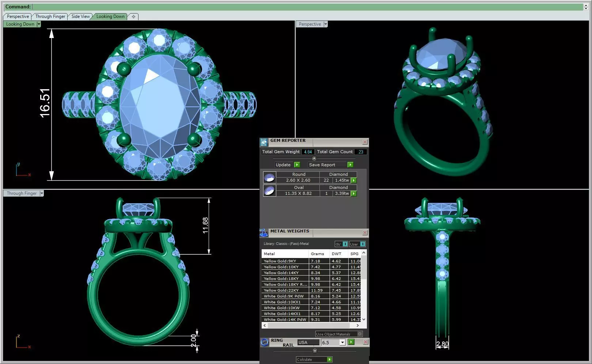Image resolution: width=592 pixels, height=364 pixels.
Task: Select the Yellow Gold:10KY row
Action: [x=311, y=267]
